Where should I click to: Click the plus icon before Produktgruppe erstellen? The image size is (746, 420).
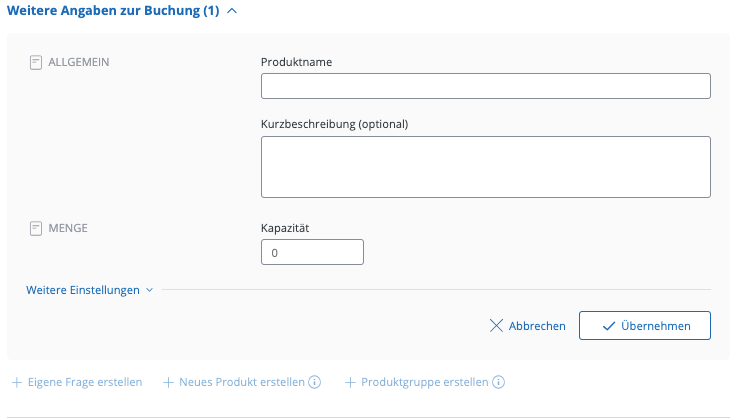click(350, 382)
